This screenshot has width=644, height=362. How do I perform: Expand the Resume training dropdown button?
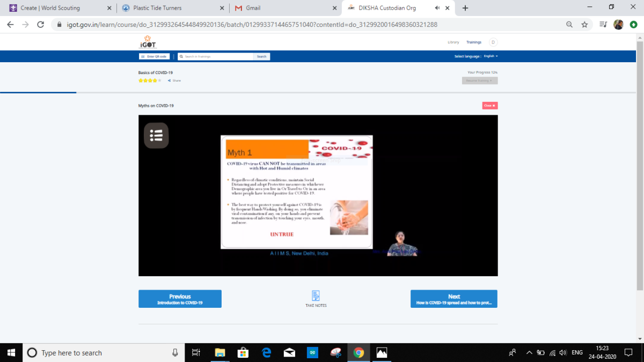pyautogui.click(x=480, y=80)
